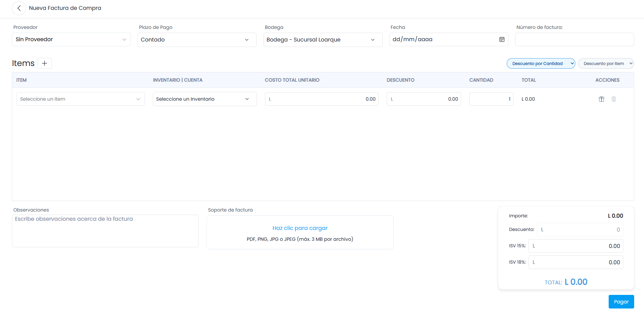Click the summary Descuento input
This screenshot has height=317, width=644.
[580, 230]
